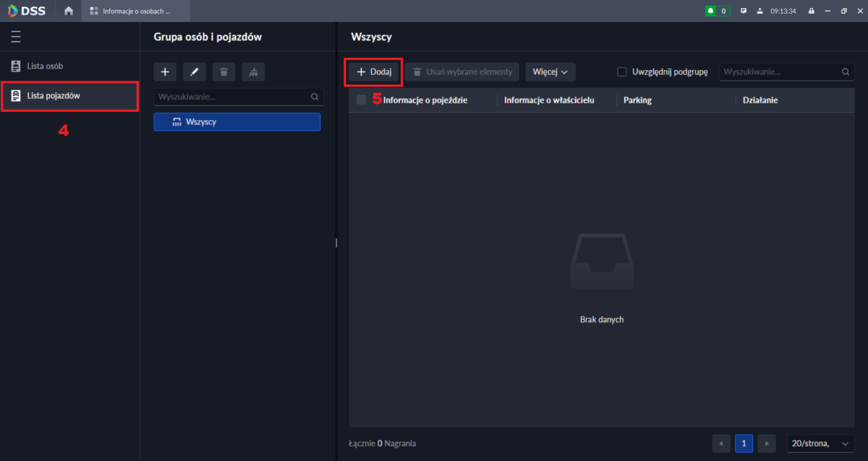Click the vehicle list search field
The height and width of the screenshot is (461, 868).
[780, 72]
